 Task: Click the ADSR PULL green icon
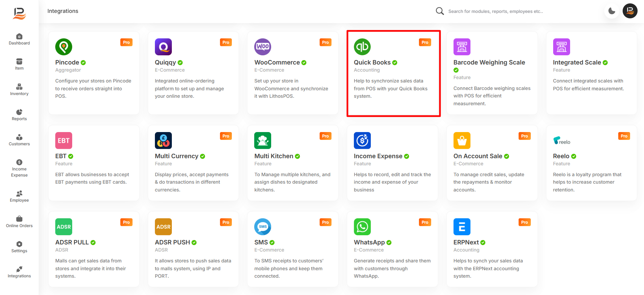point(64,227)
